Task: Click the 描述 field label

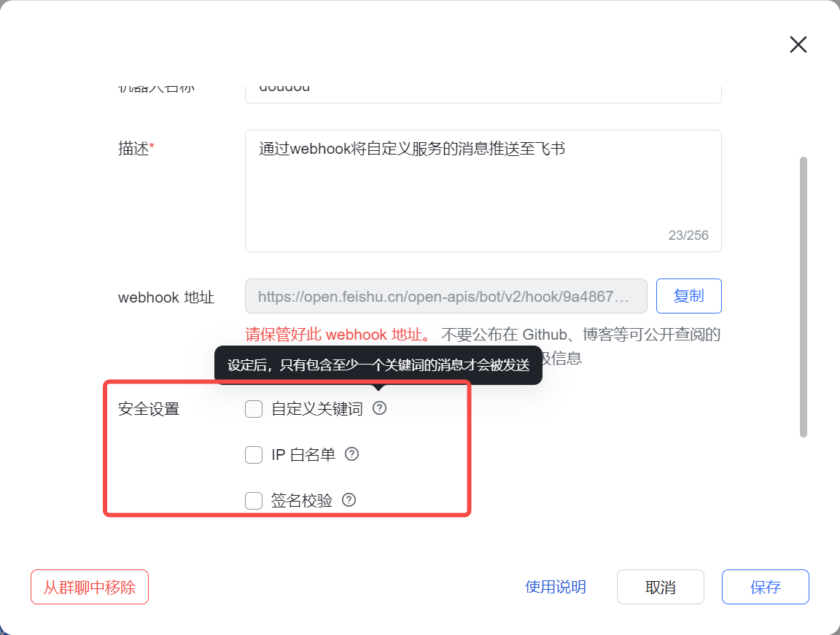Action: (x=136, y=148)
